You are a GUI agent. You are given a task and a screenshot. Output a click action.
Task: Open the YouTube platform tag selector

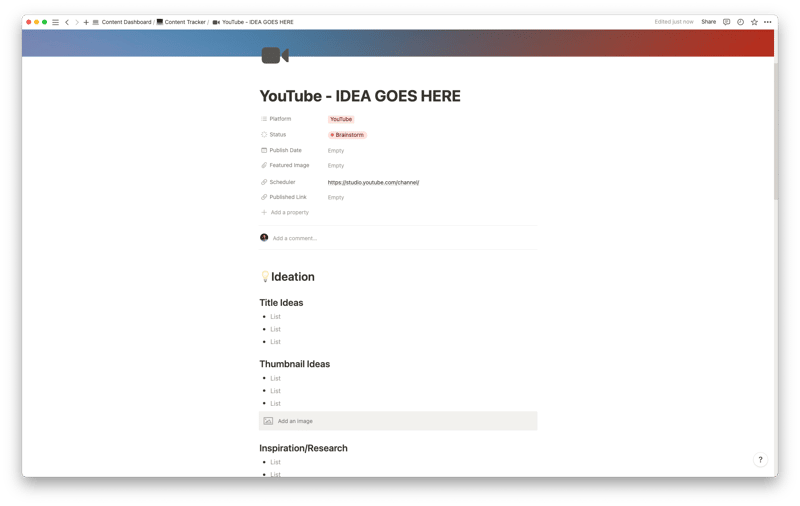click(x=341, y=119)
